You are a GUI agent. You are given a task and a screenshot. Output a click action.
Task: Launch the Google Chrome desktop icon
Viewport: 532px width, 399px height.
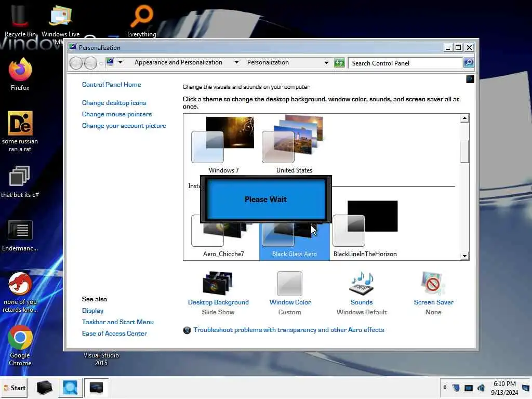click(x=20, y=345)
